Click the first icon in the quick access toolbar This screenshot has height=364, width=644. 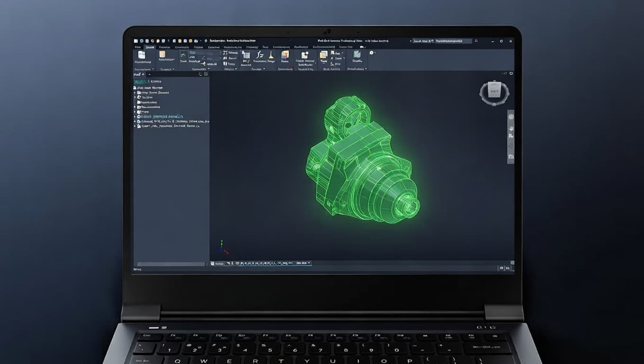pos(135,41)
